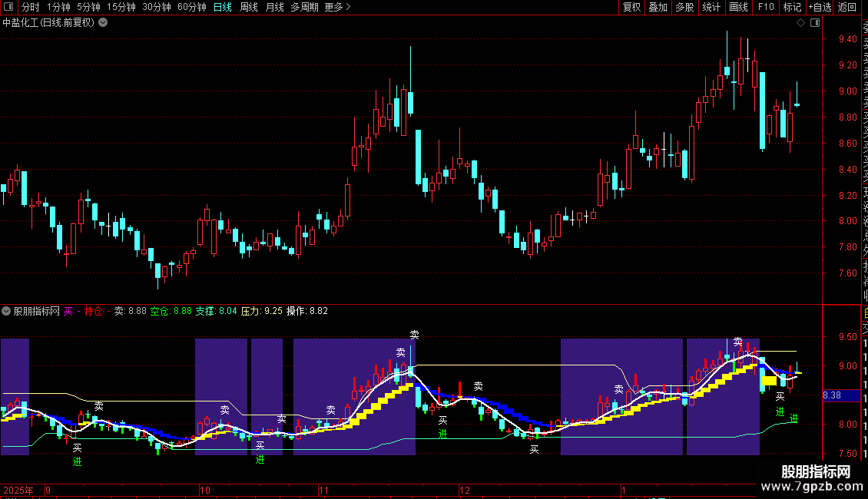The image size is (868, 499).
Task: Click the 9.40 price axis label
Action: pos(847,39)
